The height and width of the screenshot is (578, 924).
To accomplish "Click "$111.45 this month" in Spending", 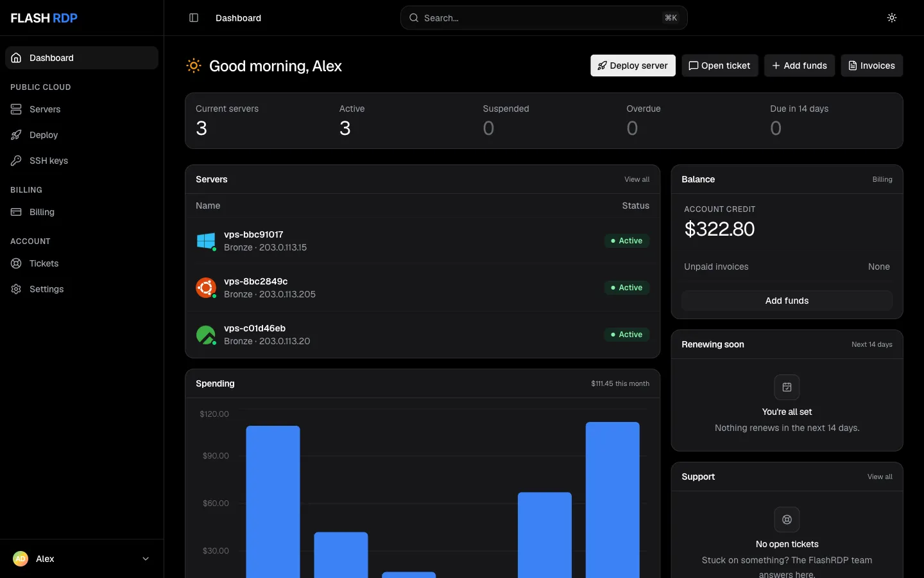I will click(620, 384).
